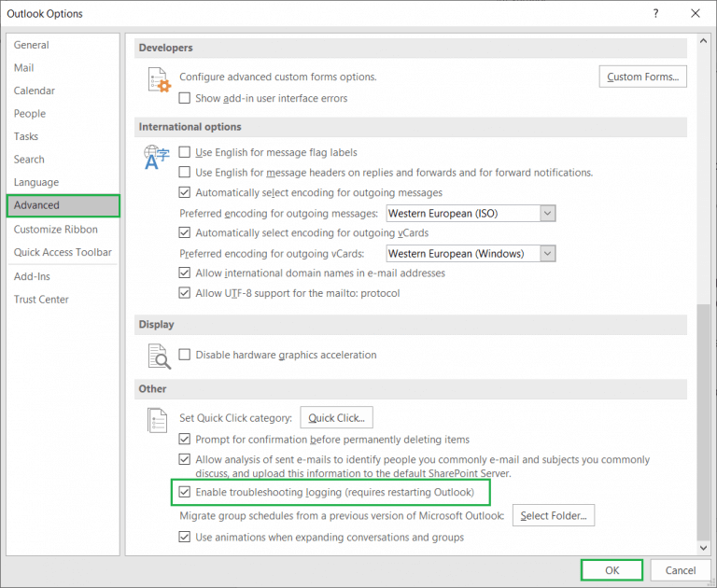Click 'Set Quick Click category' label
Screen dimensions: 717x588
(x=235, y=418)
